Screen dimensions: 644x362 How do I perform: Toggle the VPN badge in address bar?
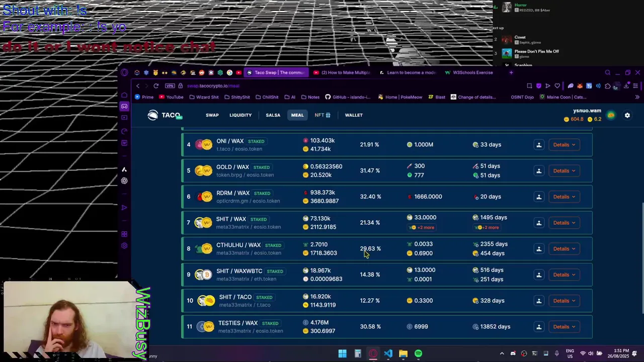(x=170, y=86)
